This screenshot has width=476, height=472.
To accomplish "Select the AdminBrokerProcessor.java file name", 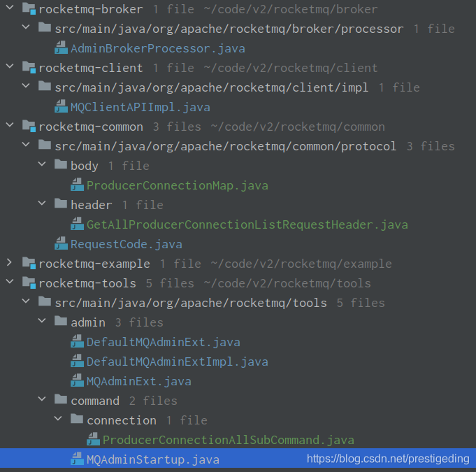I will tap(157, 48).
